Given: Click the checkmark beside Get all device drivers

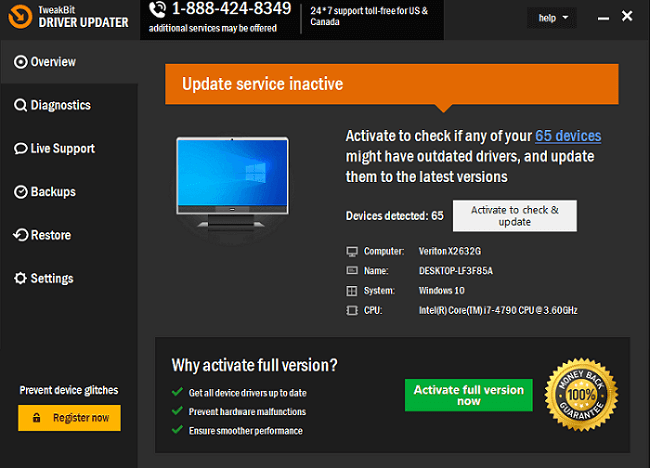Looking at the screenshot, I should click(177, 392).
